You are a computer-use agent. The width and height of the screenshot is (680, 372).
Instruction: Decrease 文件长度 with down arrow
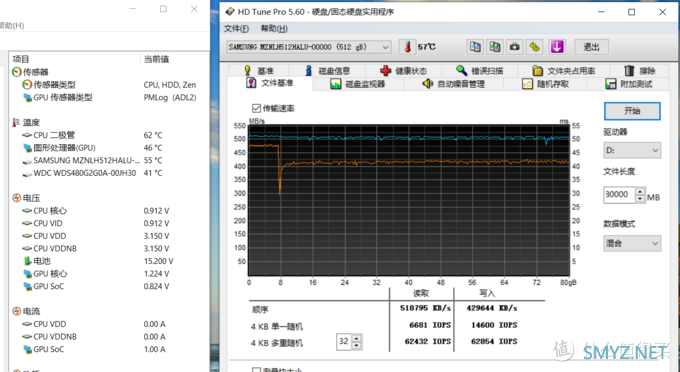pyautogui.click(x=640, y=199)
